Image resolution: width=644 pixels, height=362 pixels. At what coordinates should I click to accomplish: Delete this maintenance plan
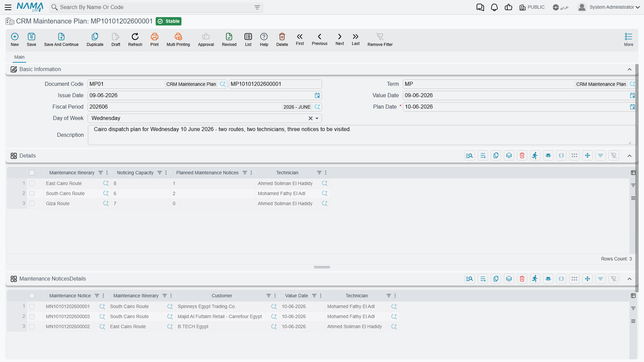click(x=282, y=39)
